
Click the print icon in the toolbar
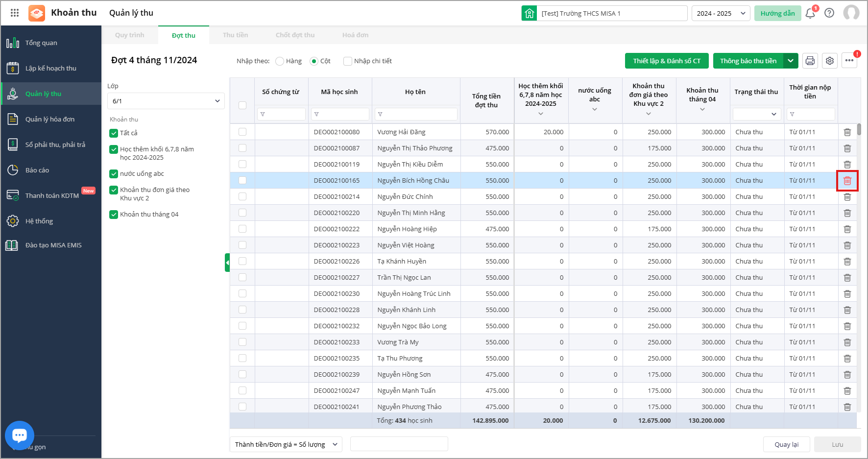[x=810, y=61]
